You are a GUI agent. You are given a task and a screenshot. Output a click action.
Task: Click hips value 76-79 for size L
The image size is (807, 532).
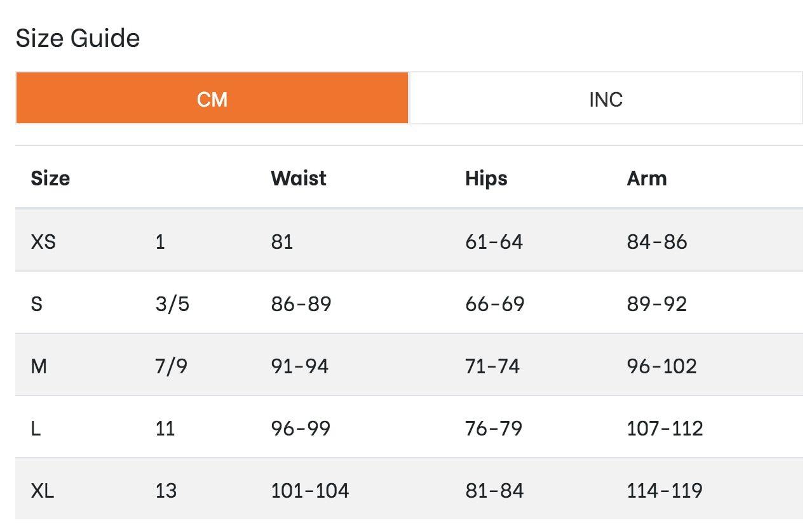tap(493, 429)
